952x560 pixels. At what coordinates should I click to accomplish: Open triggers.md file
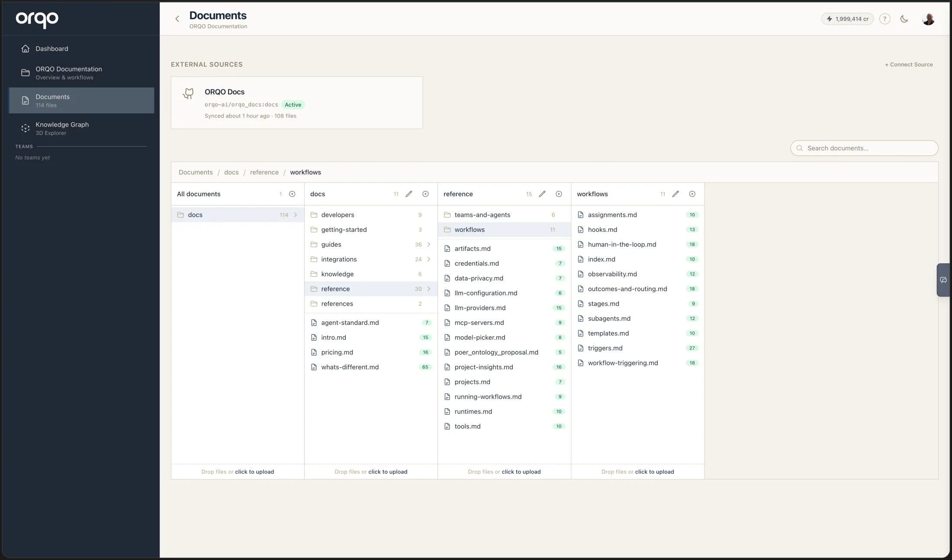[637, 348]
